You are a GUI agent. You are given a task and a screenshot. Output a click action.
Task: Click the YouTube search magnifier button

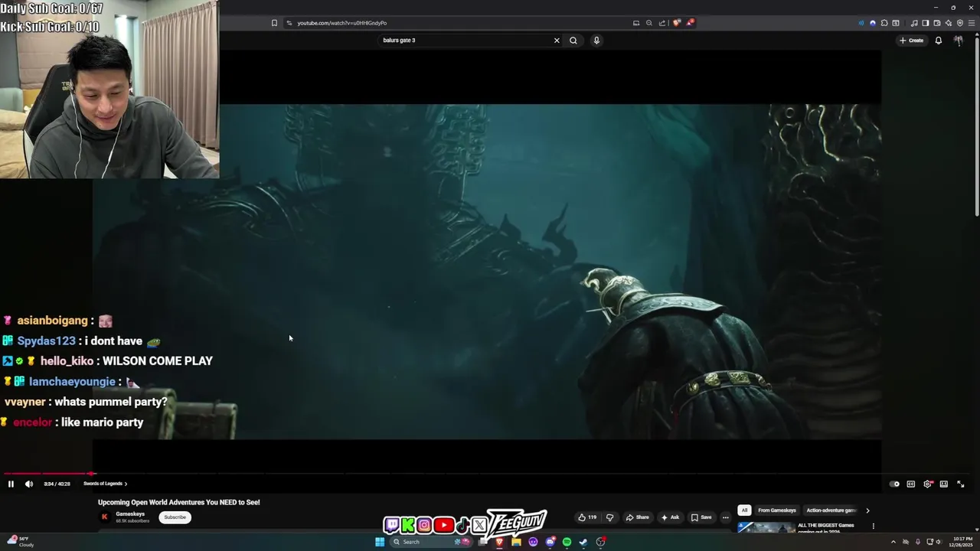[573, 41]
